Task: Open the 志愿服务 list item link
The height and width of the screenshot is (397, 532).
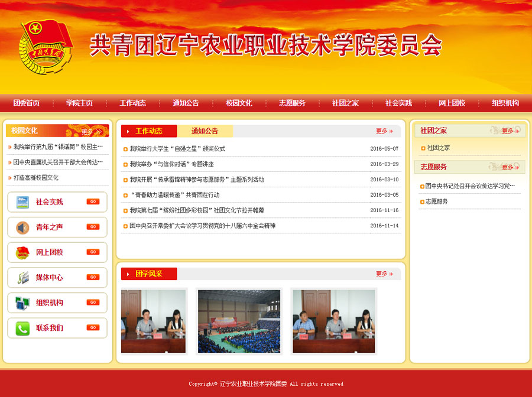Action: pos(437,201)
